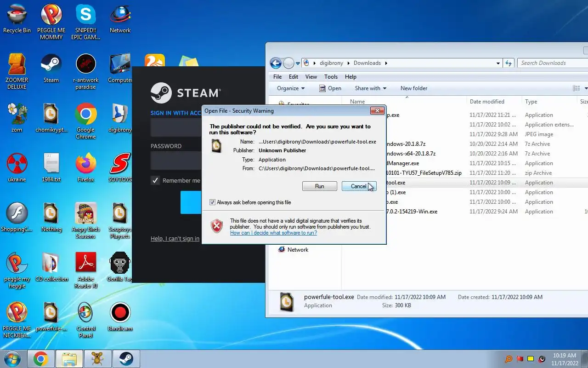Image resolution: width=588 pixels, height=368 pixels.
Task: Launch the Steam desktop shortcut
Action: 51,68
